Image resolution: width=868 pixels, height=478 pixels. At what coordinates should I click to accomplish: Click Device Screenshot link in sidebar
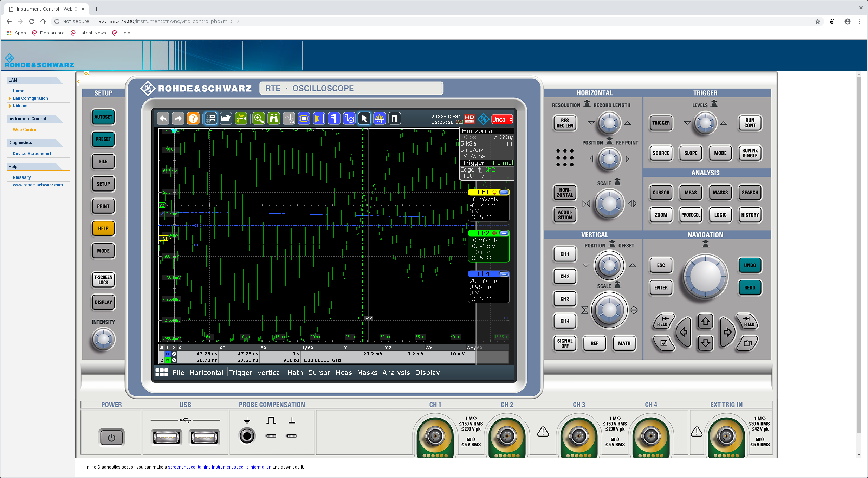click(x=32, y=154)
